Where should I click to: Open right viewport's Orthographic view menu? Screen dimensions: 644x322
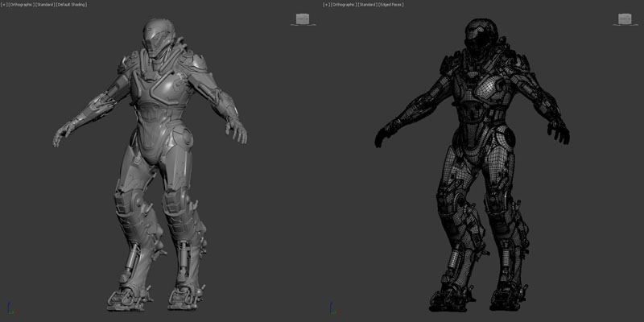point(344,4)
